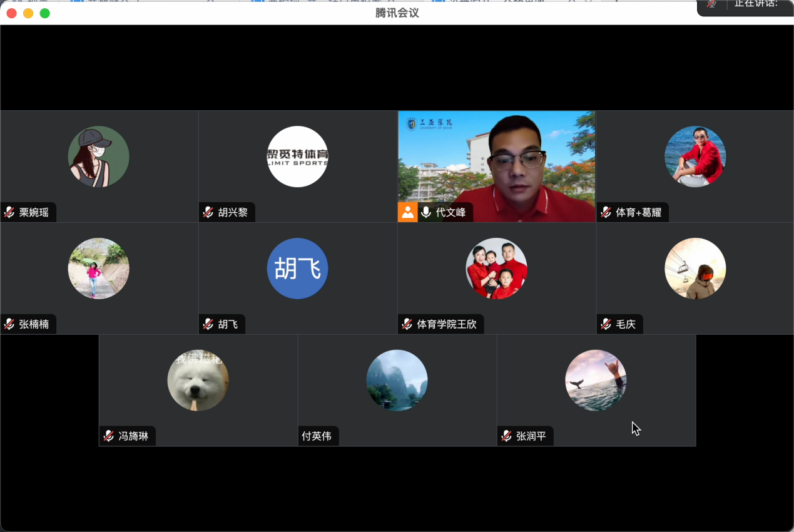The image size is (794, 532).
Task: Click the muted mic icon beside 付英伟
Action: coord(305,436)
